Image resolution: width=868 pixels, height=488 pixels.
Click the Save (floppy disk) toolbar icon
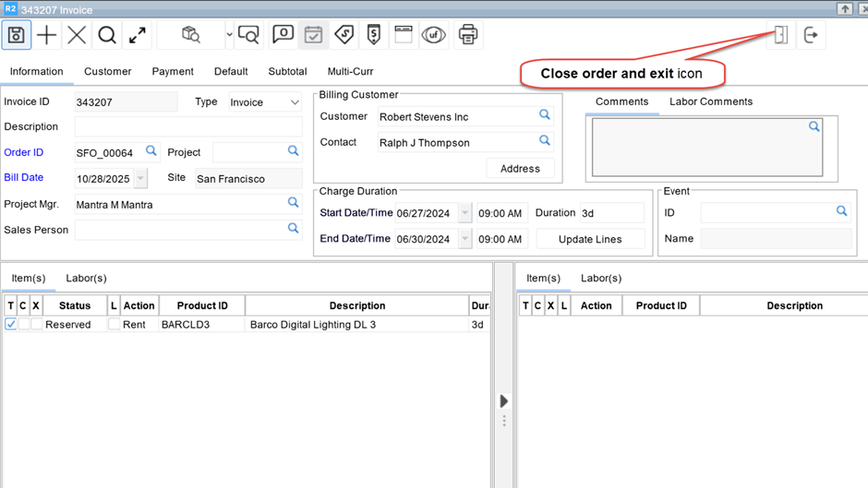click(x=17, y=35)
